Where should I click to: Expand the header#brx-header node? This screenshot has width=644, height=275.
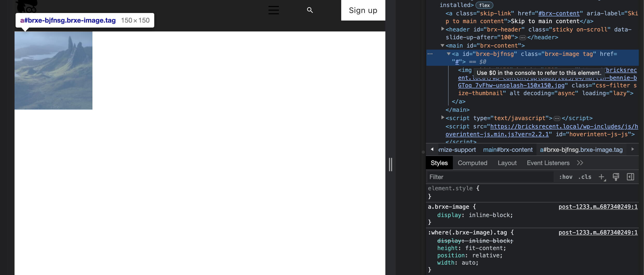pyautogui.click(x=443, y=29)
